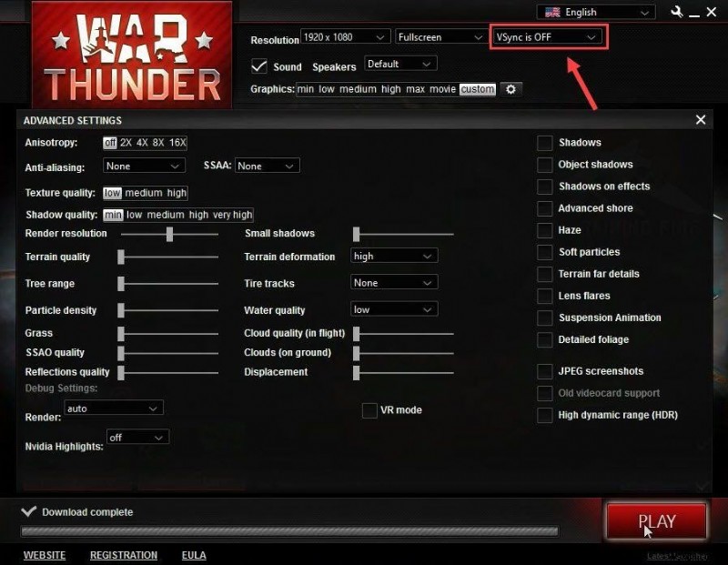Disable the Sound checkbox
The width and height of the screenshot is (728, 565).
(259, 66)
